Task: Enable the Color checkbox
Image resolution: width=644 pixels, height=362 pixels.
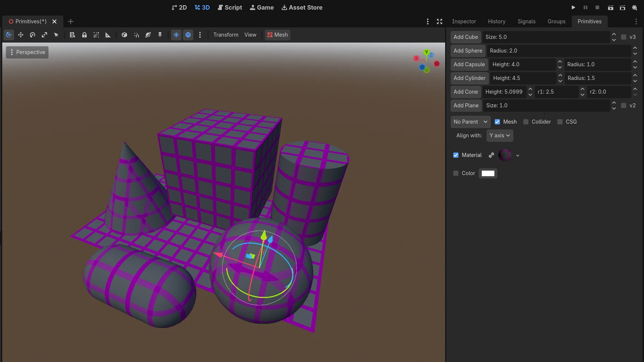Action: (x=456, y=173)
